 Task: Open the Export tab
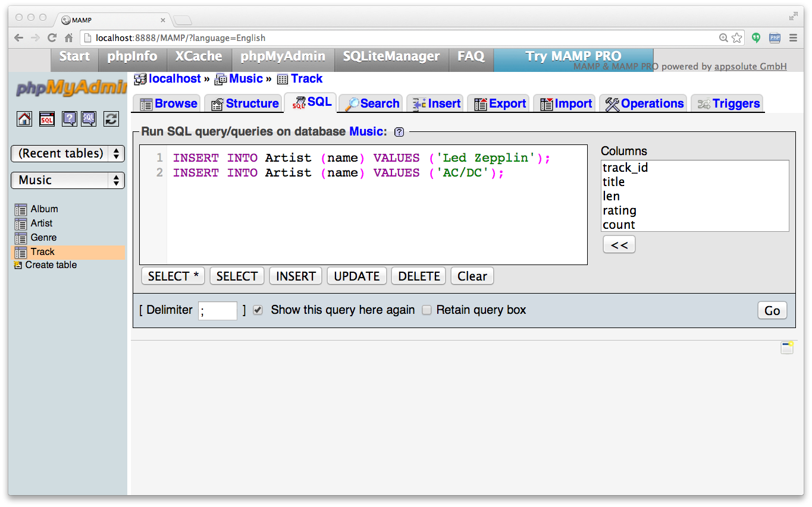pos(499,103)
